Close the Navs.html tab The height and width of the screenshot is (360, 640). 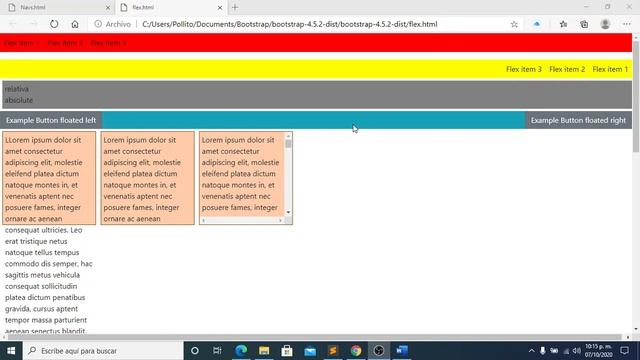[x=108, y=7]
